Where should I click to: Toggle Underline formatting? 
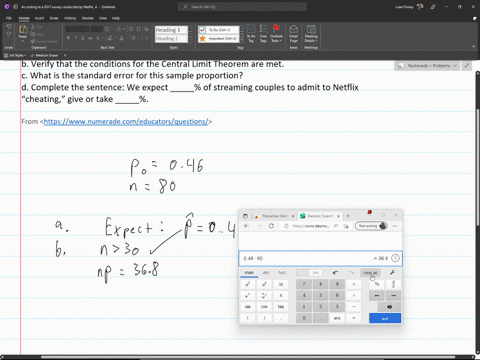[x=83, y=38]
